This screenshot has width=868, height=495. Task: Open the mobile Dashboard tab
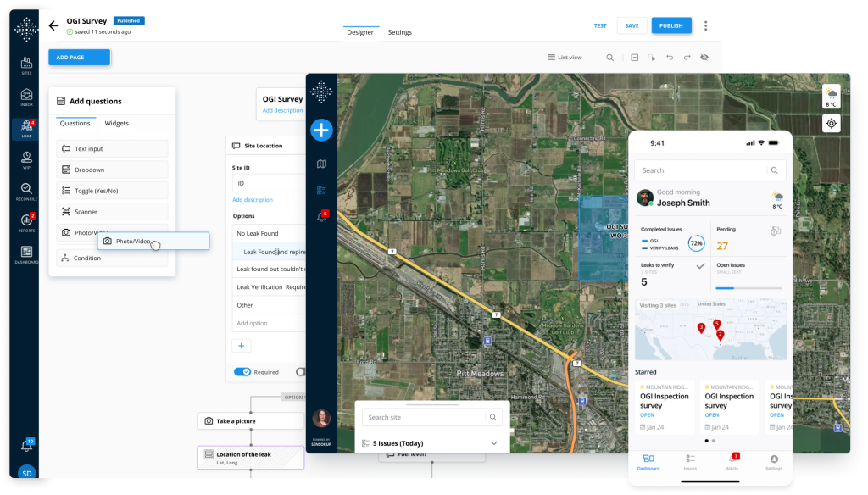click(648, 462)
